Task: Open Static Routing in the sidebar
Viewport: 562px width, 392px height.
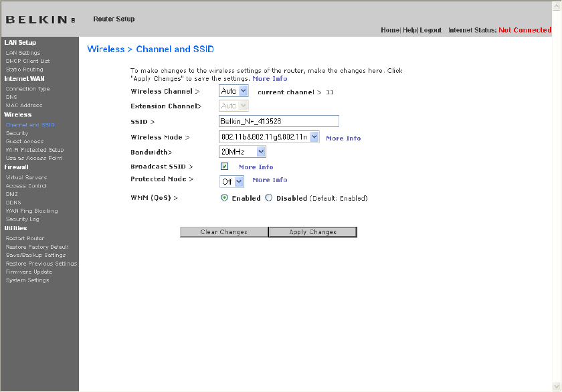Action: coord(24,70)
